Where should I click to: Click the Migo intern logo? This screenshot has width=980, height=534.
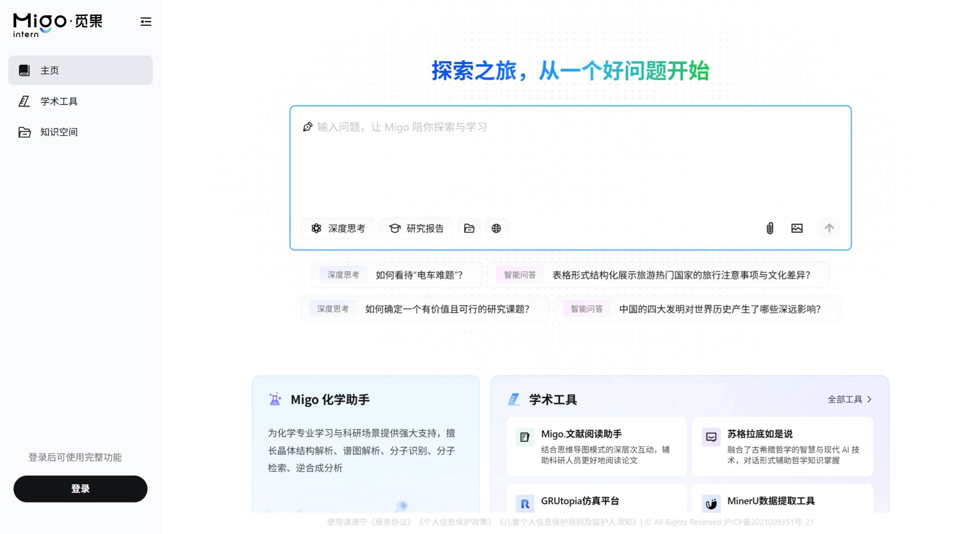[x=58, y=25]
